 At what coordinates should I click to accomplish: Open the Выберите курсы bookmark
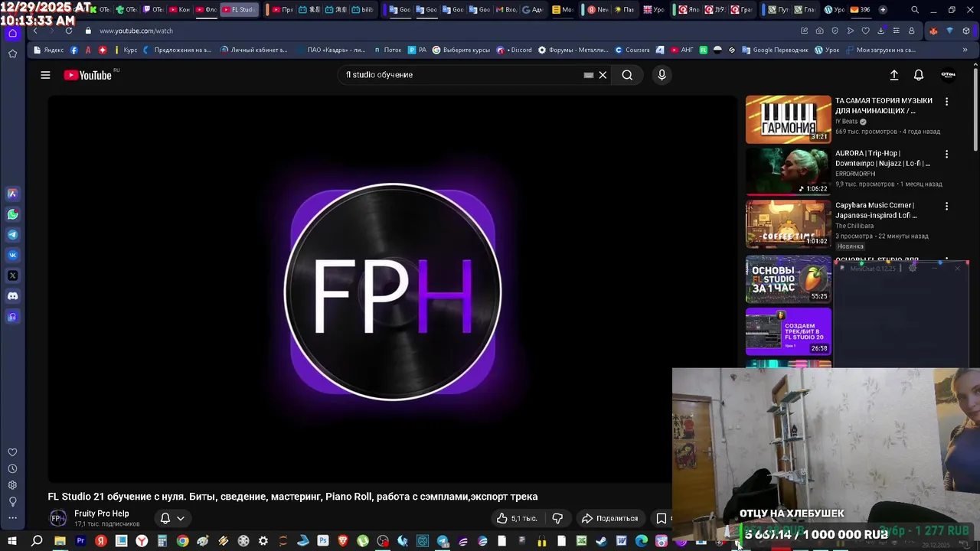(461, 50)
